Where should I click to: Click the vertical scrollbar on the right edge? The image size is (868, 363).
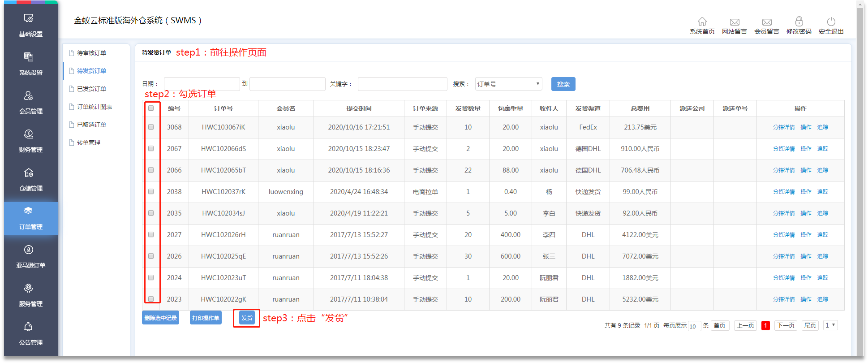[x=859, y=179]
